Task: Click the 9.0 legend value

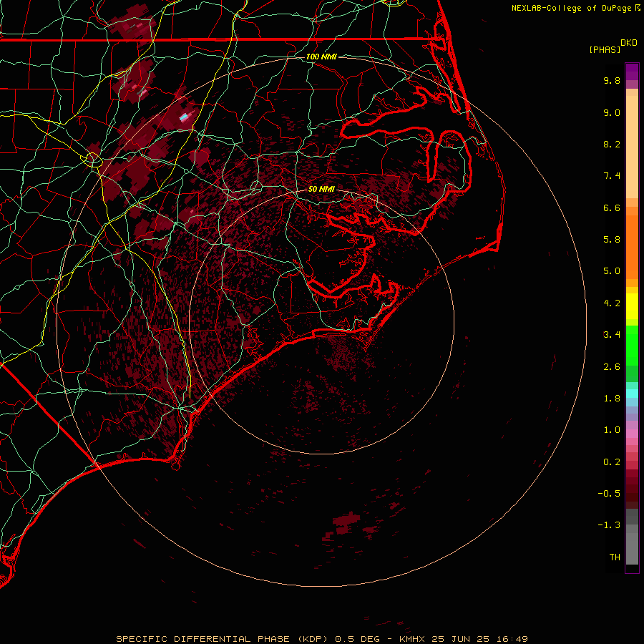Action: [x=612, y=112]
